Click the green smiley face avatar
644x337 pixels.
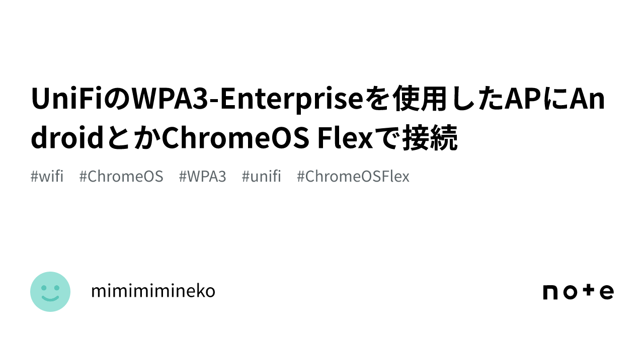50,292
